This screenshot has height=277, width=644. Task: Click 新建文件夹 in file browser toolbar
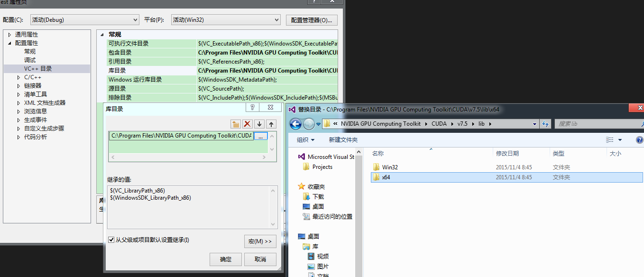point(343,140)
